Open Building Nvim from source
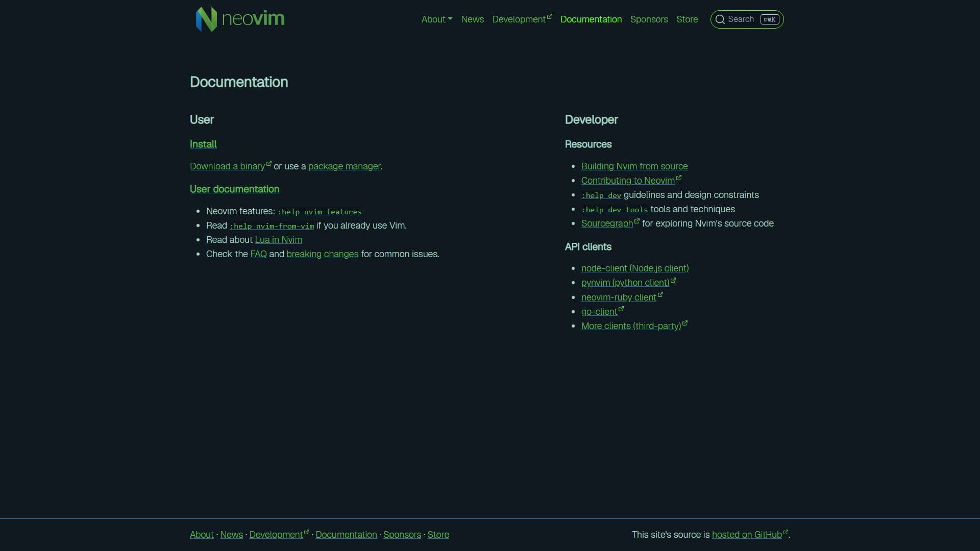980x551 pixels. point(634,166)
